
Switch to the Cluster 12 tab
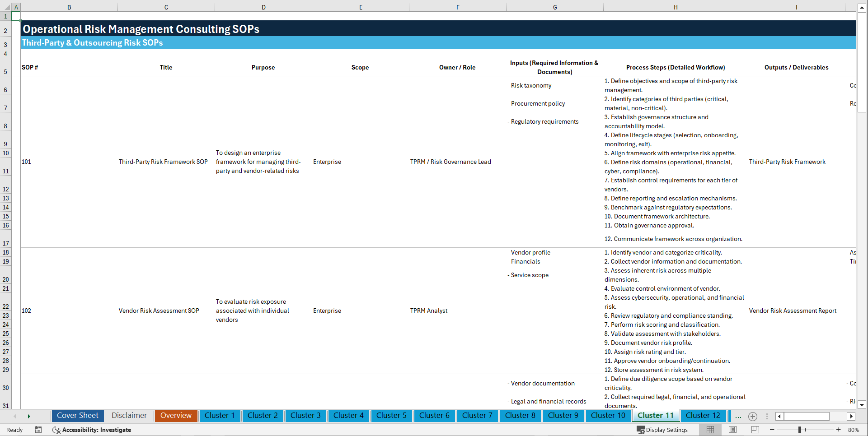[x=703, y=416]
